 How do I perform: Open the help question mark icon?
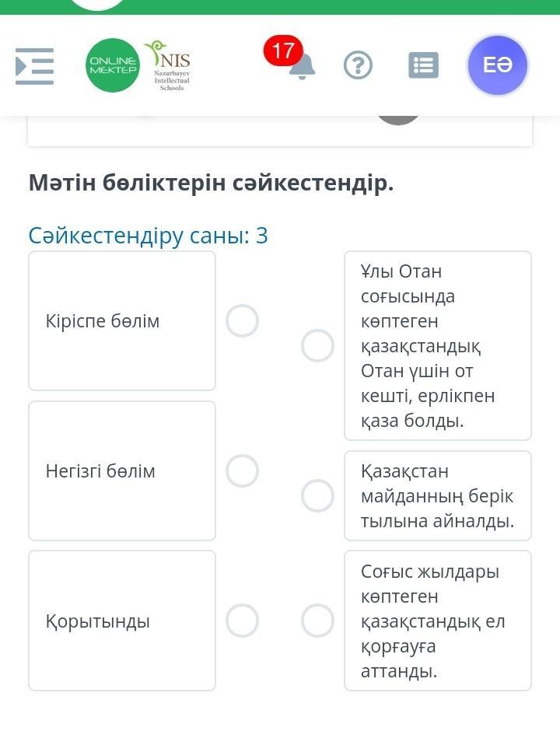358,65
